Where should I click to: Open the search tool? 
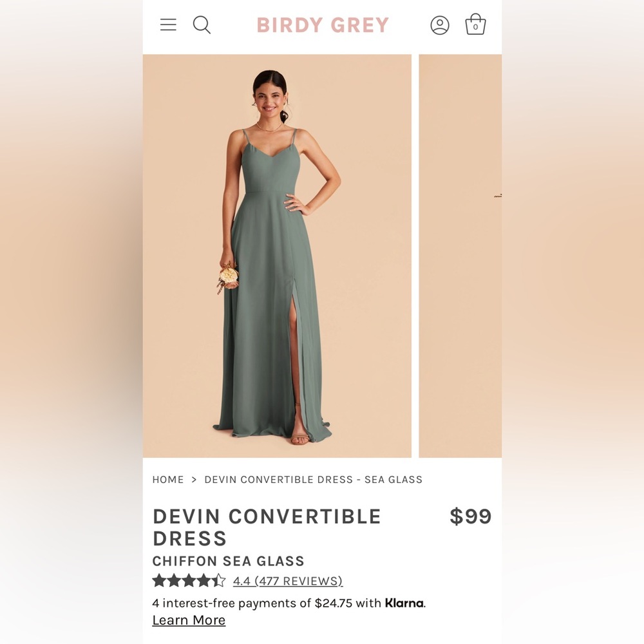click(202, 25)
